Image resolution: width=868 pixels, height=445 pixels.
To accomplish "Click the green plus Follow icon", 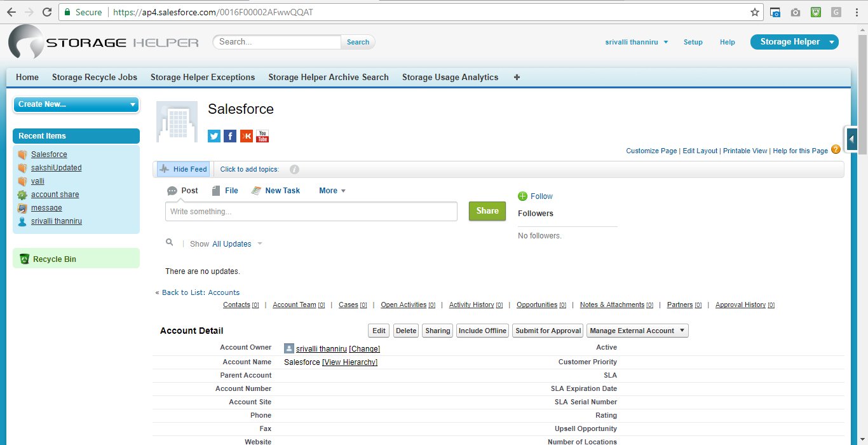I will 523,196.
